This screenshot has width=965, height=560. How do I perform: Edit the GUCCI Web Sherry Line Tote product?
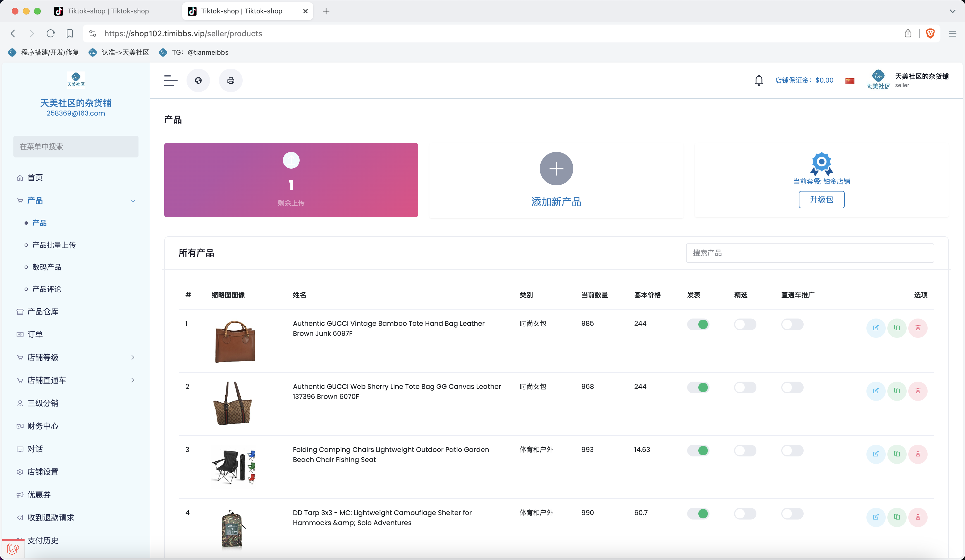[x=876, y=391]
